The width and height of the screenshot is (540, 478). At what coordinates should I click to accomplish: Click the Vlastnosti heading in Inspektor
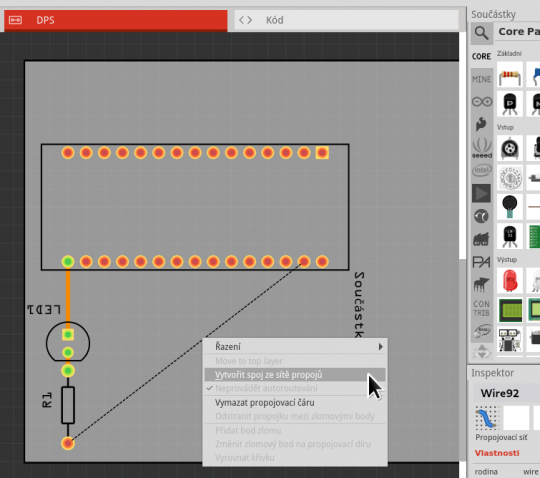coord(497,453)
